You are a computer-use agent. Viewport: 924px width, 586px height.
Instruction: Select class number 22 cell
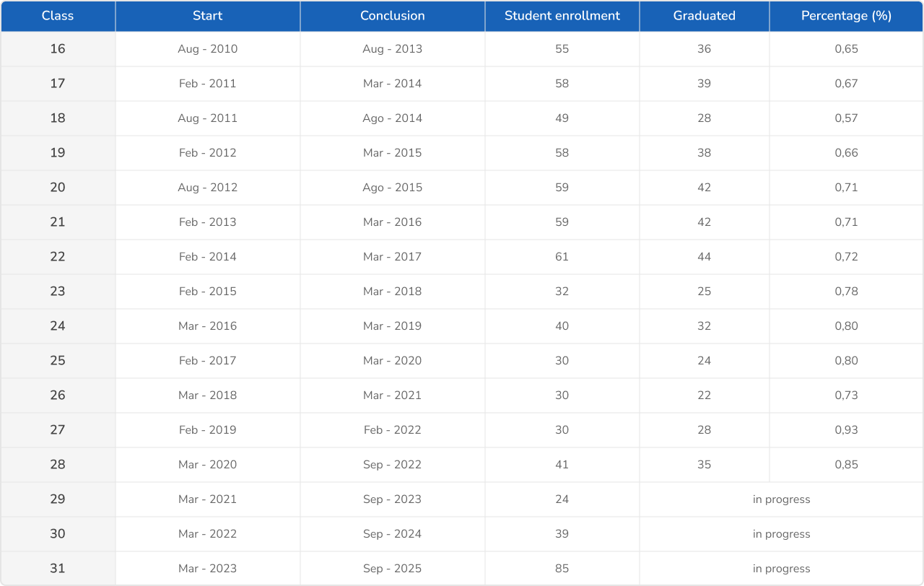pos(58,257)
